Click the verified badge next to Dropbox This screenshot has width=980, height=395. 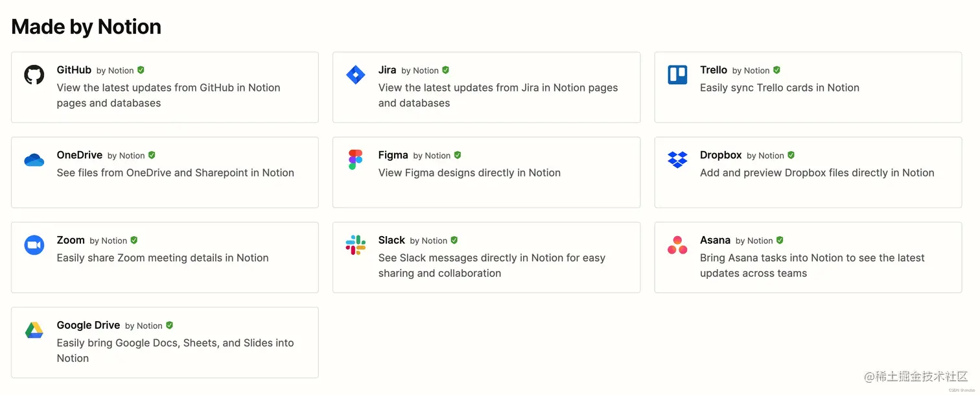coord(791,155)
